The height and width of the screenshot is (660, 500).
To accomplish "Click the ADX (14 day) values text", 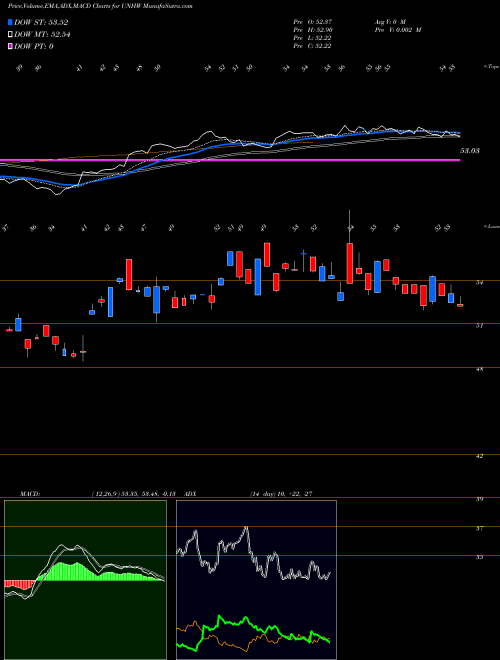I will coord(281,493).
